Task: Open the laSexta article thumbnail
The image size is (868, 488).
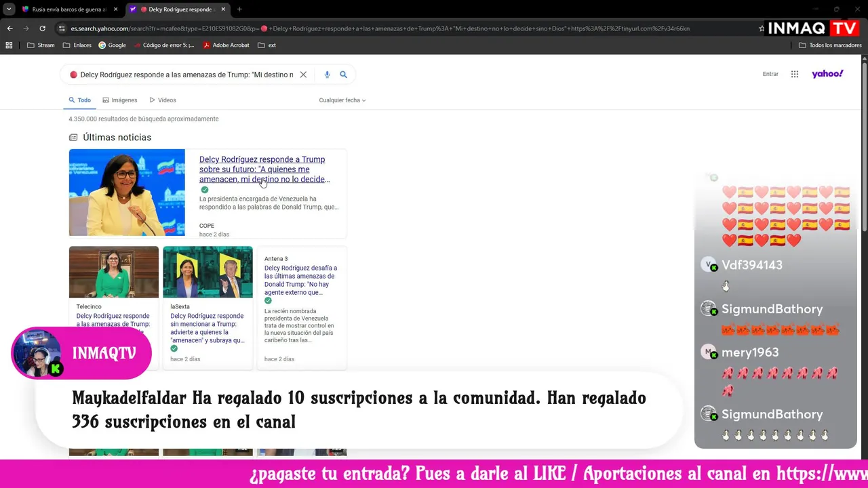Action: (208, 272)
